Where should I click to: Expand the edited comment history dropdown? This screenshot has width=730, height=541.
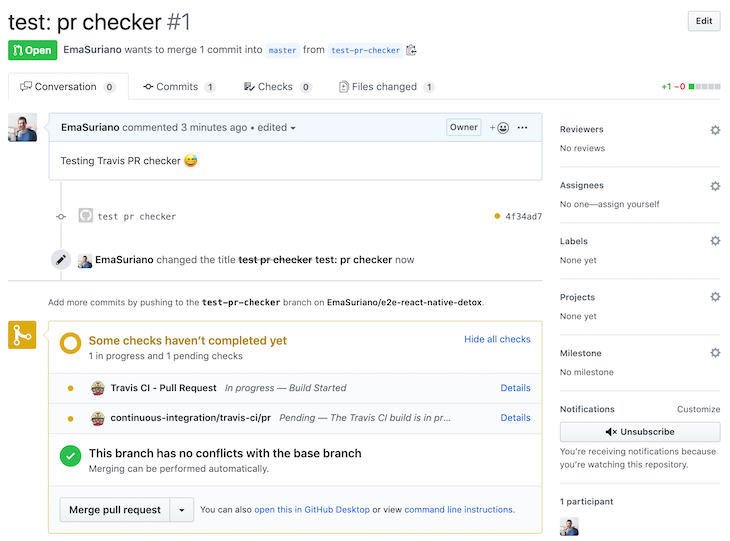[277, 128]
